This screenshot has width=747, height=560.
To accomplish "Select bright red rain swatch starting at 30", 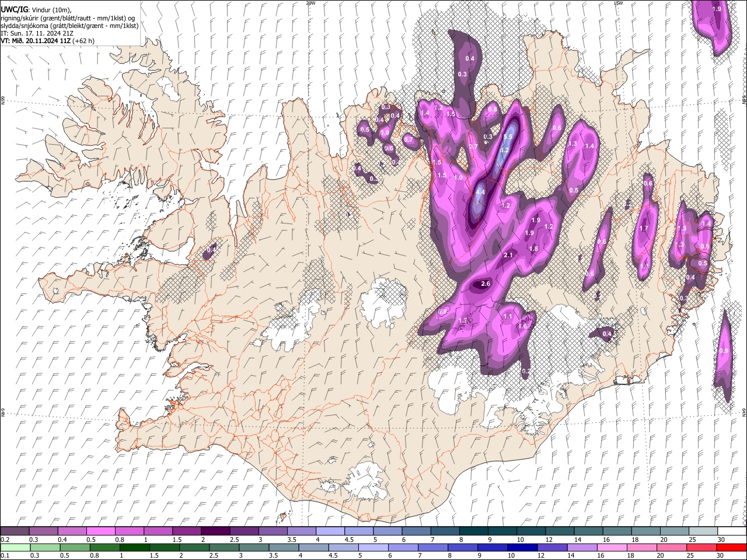I will point(731,547).
